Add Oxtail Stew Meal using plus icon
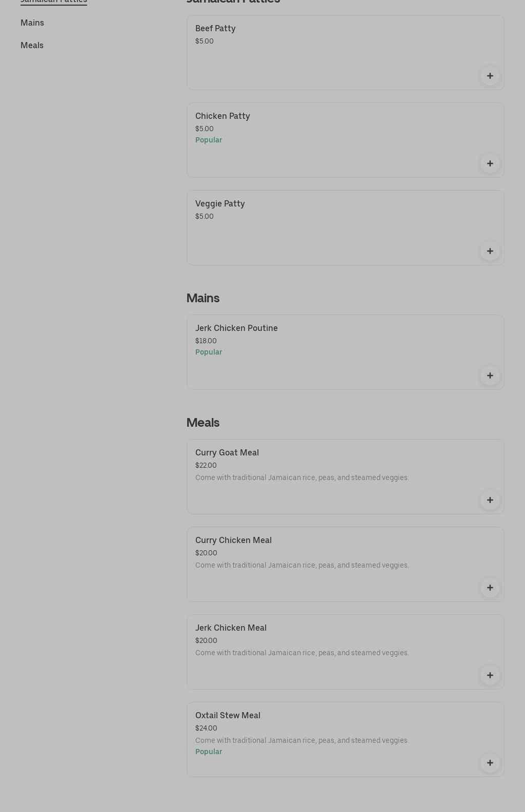The width and height of the screenshot is (525, 812). point(490,762)
